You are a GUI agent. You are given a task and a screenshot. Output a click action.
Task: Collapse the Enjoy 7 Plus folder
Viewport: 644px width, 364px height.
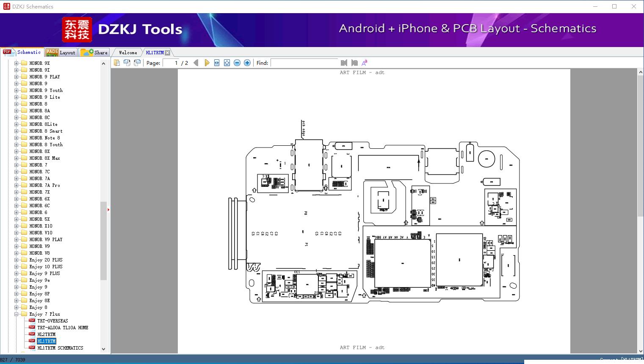(x=16, y=314)
